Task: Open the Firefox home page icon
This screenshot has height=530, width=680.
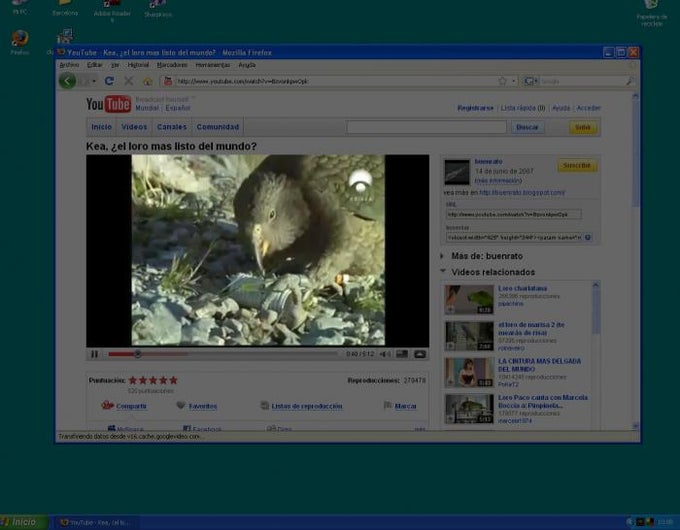Action: [x=147, y=81]
